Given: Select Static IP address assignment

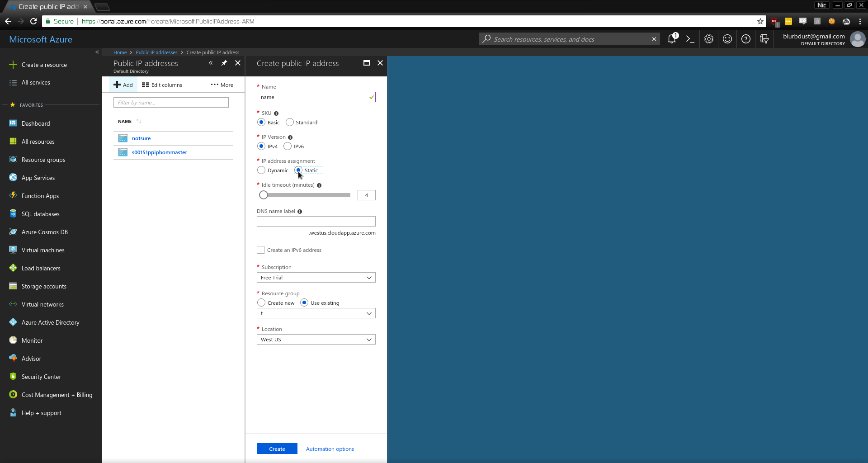Looking at the screenshot, I should point(298,170).
